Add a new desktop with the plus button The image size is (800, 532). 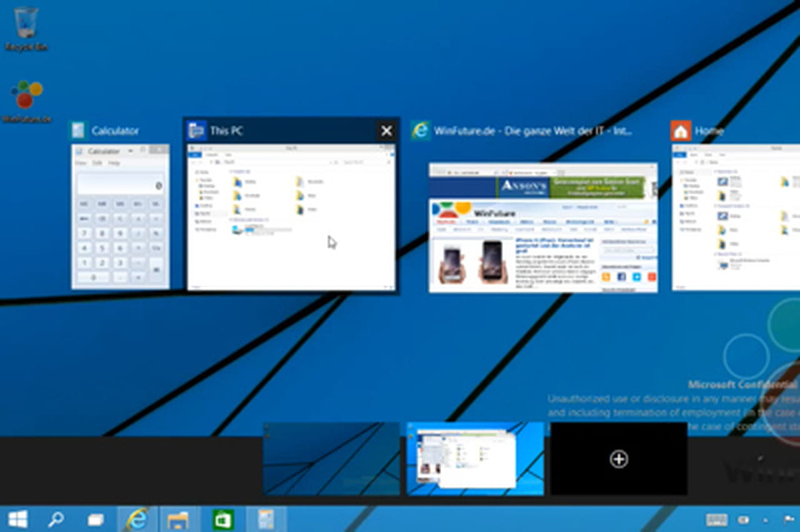(x=618, y=459)
